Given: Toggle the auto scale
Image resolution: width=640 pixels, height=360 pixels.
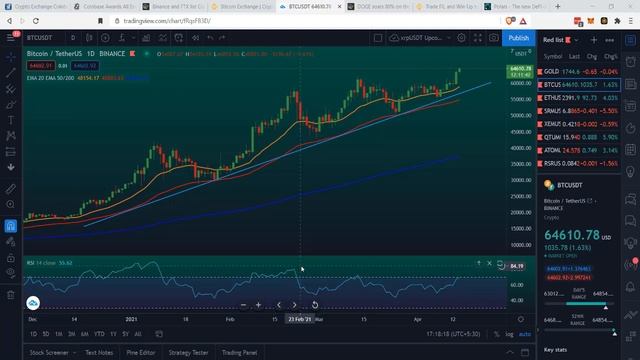Looking at the screenshot, I should point(525,334).
